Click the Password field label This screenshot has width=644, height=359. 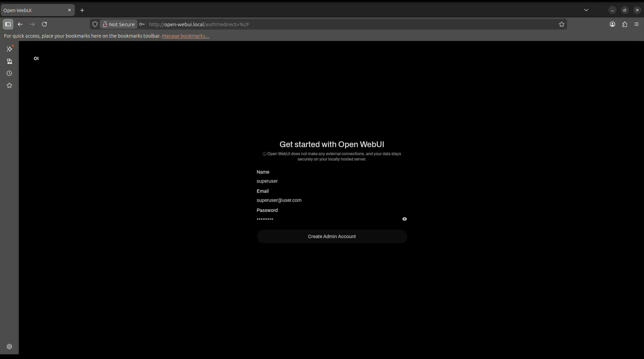tap(267, 210)
